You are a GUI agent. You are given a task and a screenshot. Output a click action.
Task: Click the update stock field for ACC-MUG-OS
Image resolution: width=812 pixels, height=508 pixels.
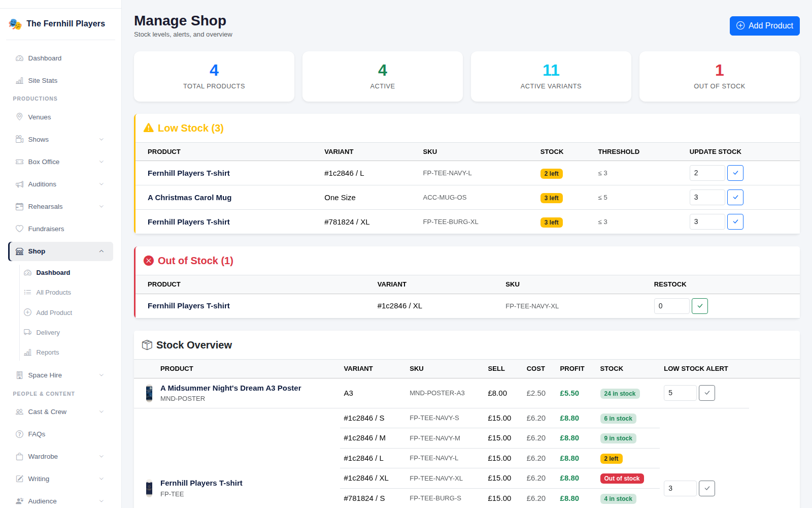click(707, 198)
